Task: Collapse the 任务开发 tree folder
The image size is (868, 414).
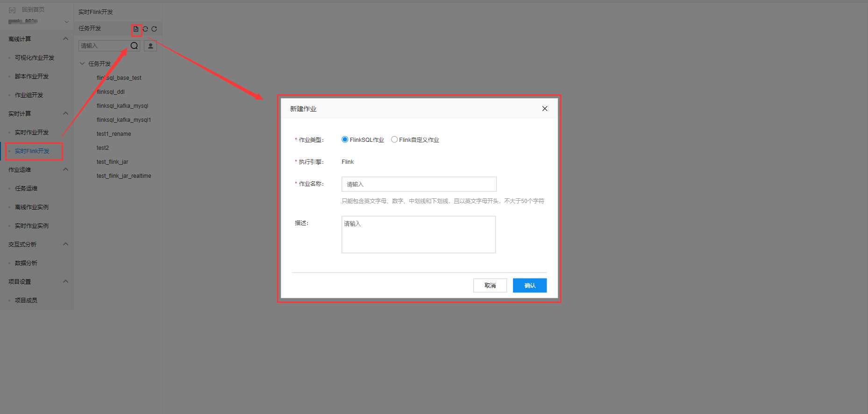Action: pos(82,64)
